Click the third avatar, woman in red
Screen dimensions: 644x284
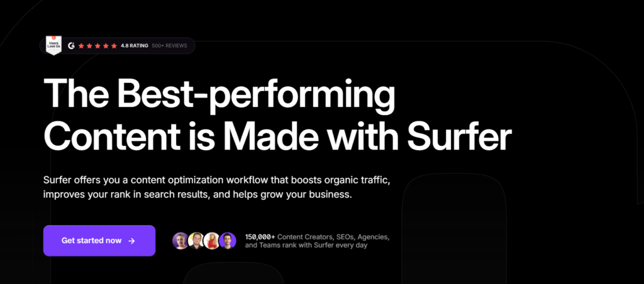[211, 241]
